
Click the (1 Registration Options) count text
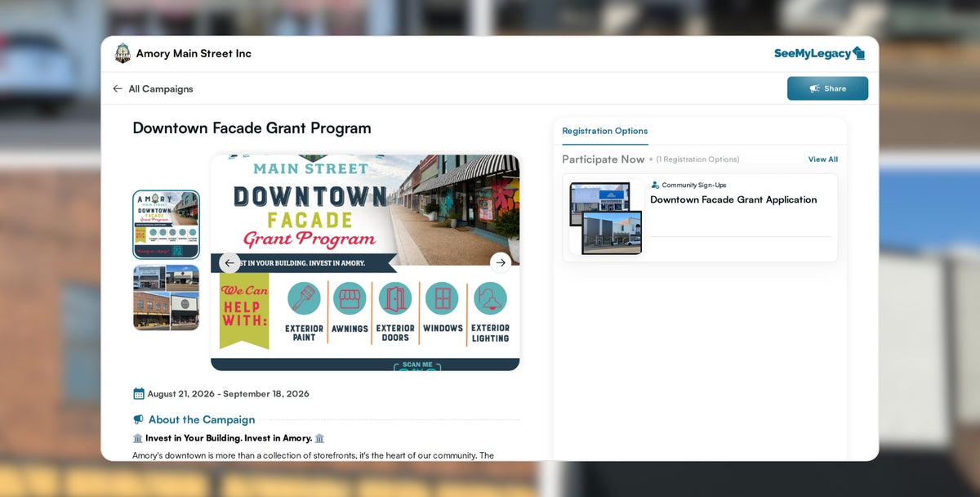coord(698,159)
